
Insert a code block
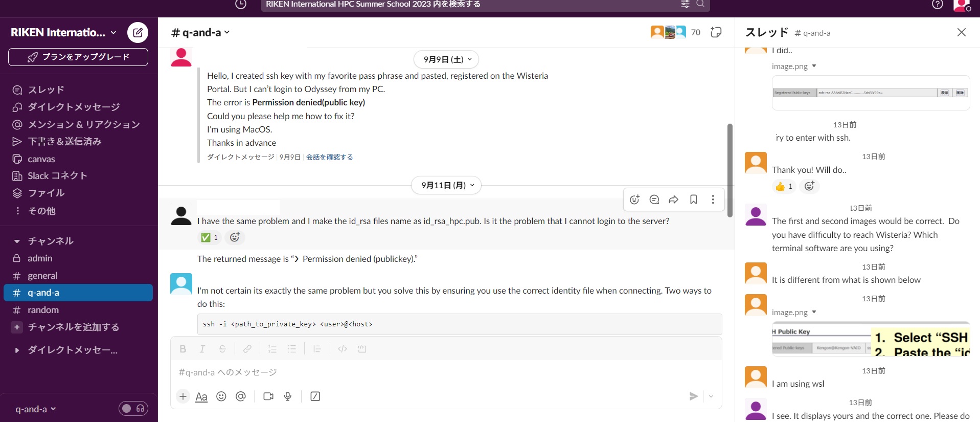pos(362,349)
